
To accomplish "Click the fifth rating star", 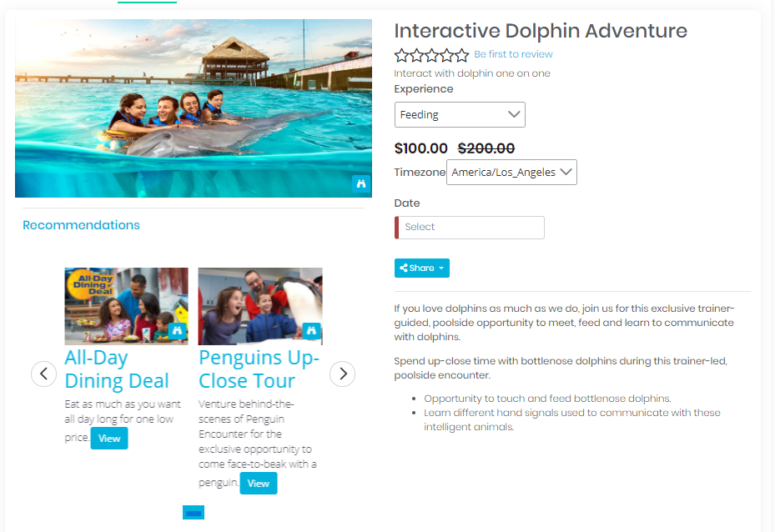I will [x=461, y=55].
